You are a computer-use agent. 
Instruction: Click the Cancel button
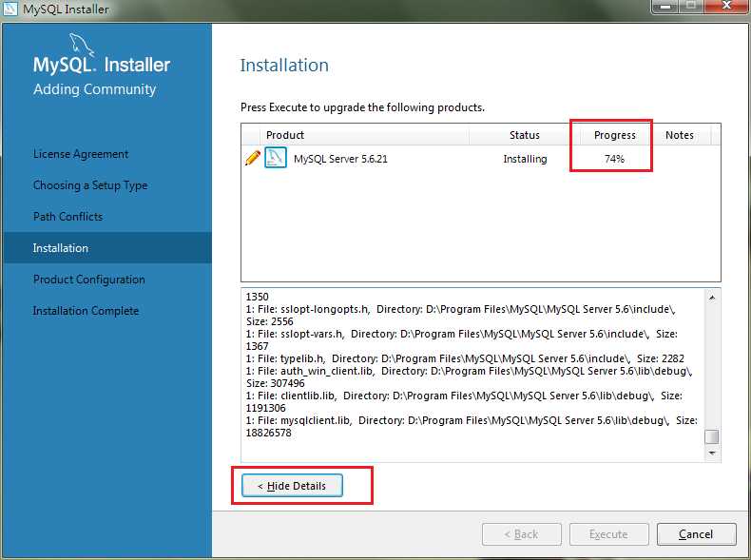(697, 534)
